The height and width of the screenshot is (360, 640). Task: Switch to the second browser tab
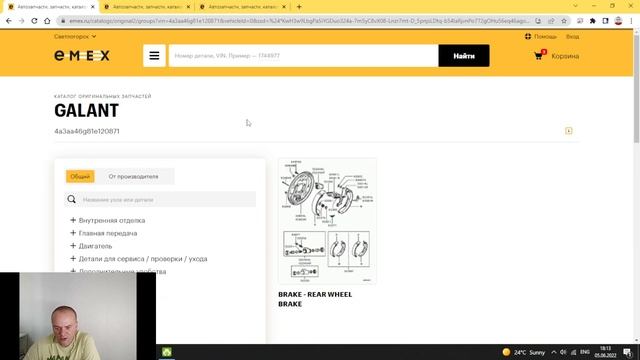[146, 7]
